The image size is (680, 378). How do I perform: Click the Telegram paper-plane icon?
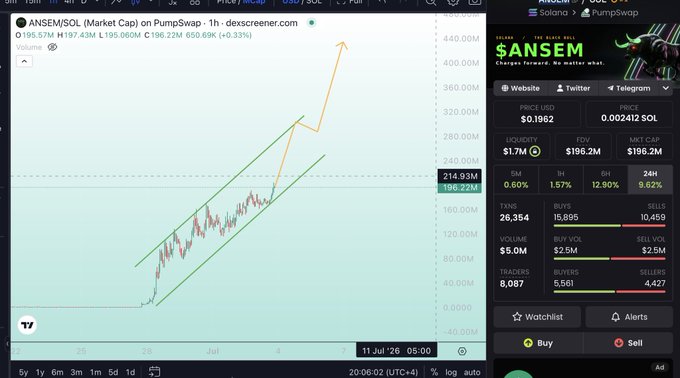[x=611, y=88]
